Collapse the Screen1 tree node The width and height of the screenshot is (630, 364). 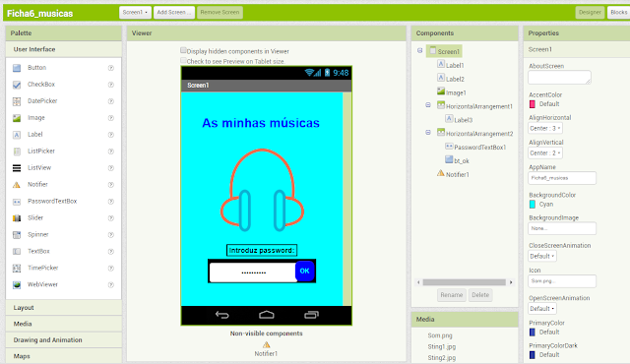420,50
